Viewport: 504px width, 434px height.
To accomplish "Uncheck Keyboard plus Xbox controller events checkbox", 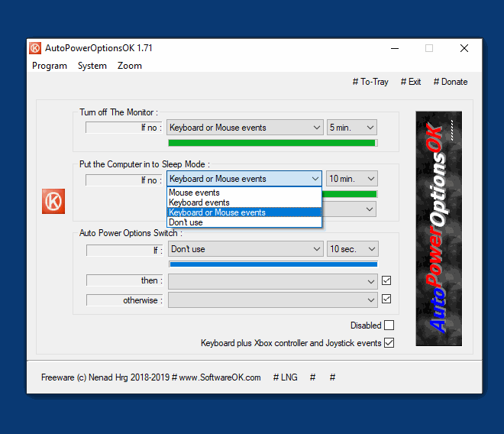I will point(389,343).
